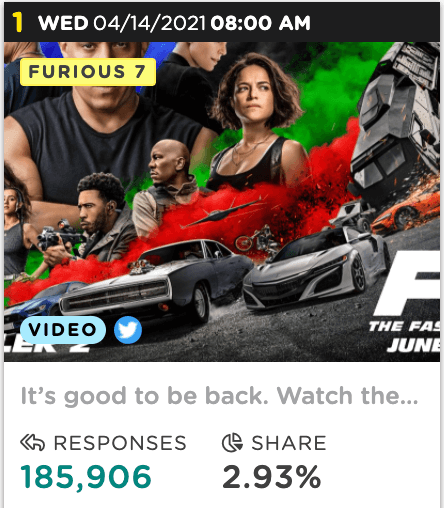Click the blue VIDEO badge
This screenshot has width=444, height=508.
tap(63, 330)
